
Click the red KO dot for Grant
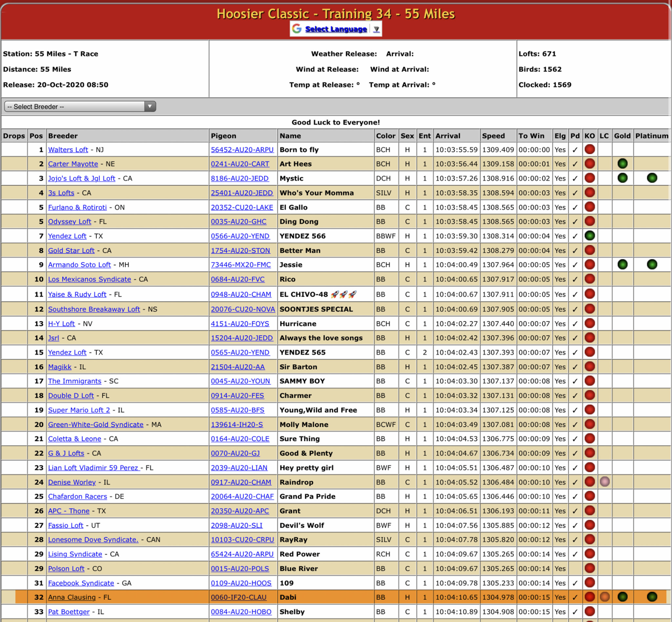click(589, 511)
